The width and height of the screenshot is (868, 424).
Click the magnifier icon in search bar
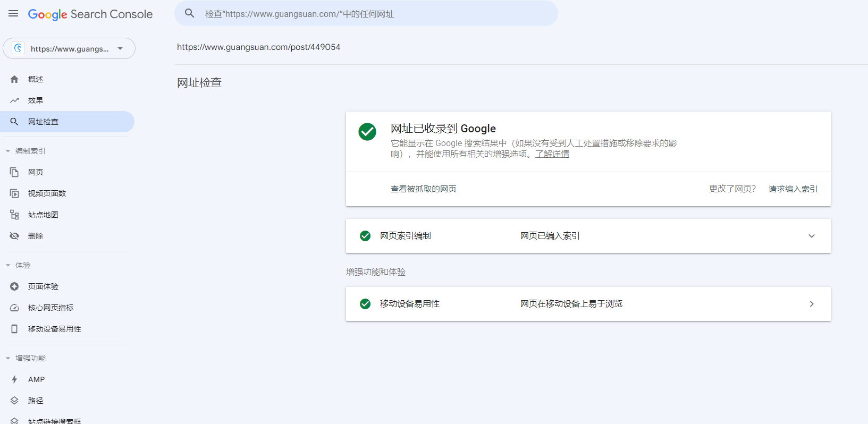(x=190, y=13)
